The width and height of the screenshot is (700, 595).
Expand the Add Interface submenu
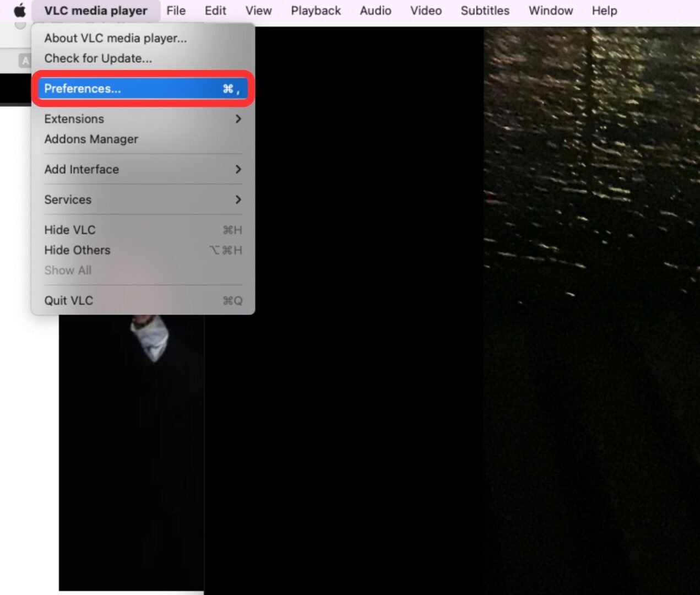(82, 169)
